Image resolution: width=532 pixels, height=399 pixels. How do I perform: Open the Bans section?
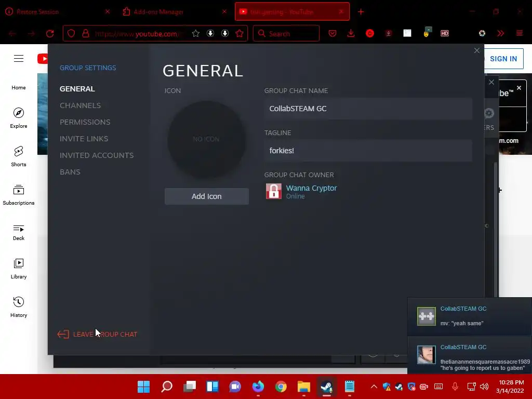(70, 172)
